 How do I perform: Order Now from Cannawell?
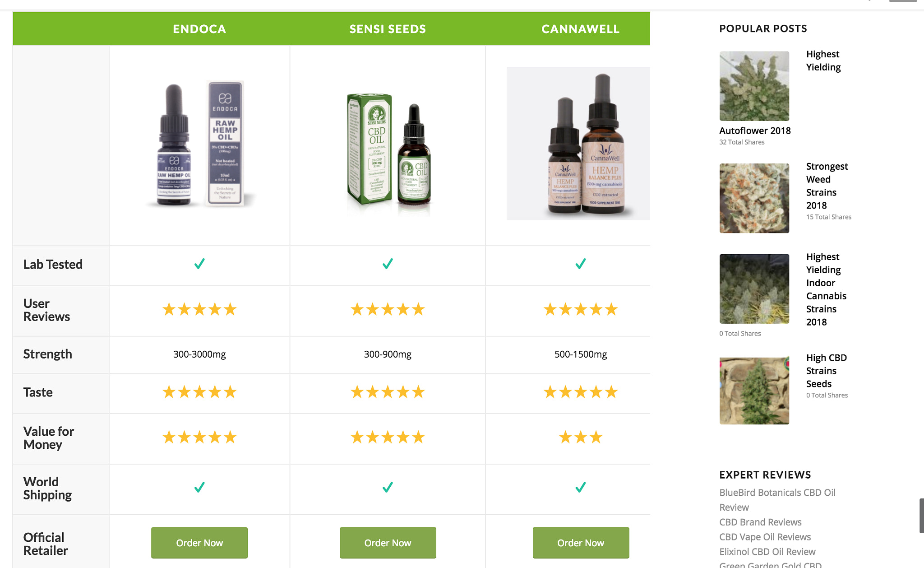(581, 543)
